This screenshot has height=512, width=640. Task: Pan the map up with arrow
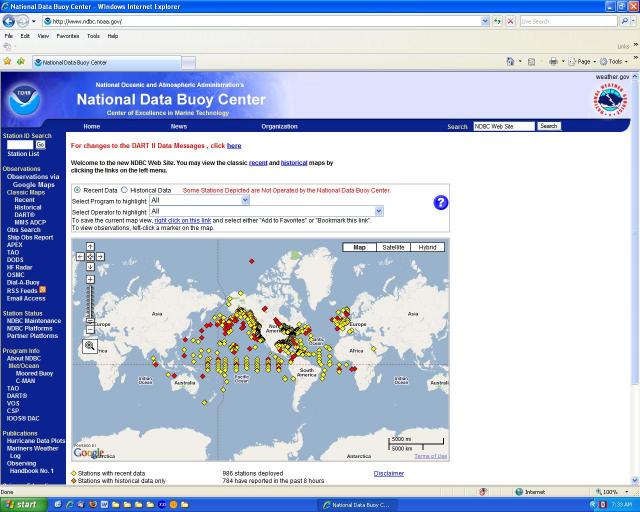tap(90, 247)
